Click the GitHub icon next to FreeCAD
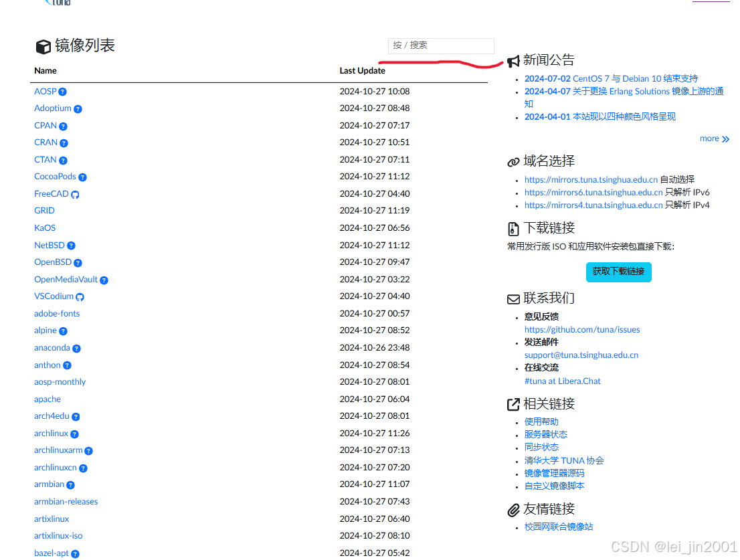The height and width of the screenshot is (560, 740). [x=75, y=195]
